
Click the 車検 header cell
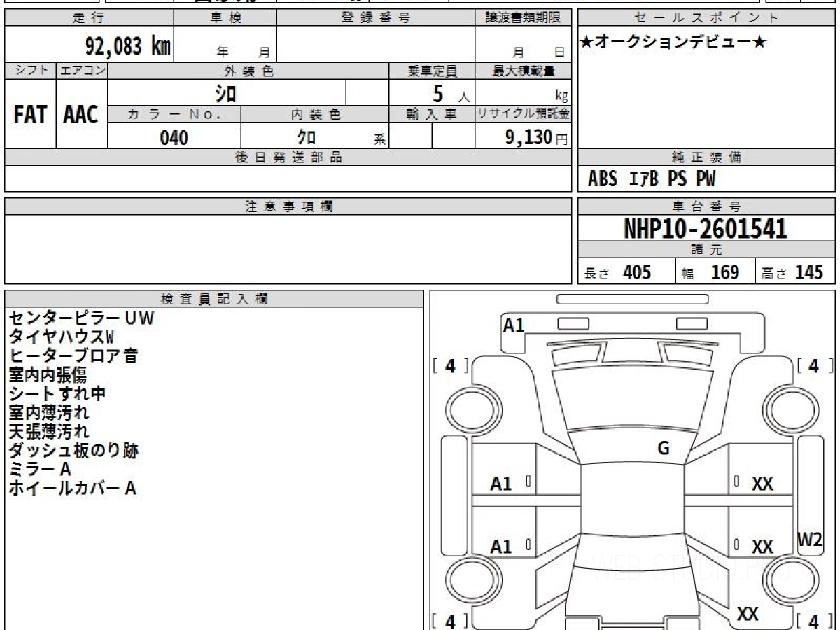(x=225, y=19)
